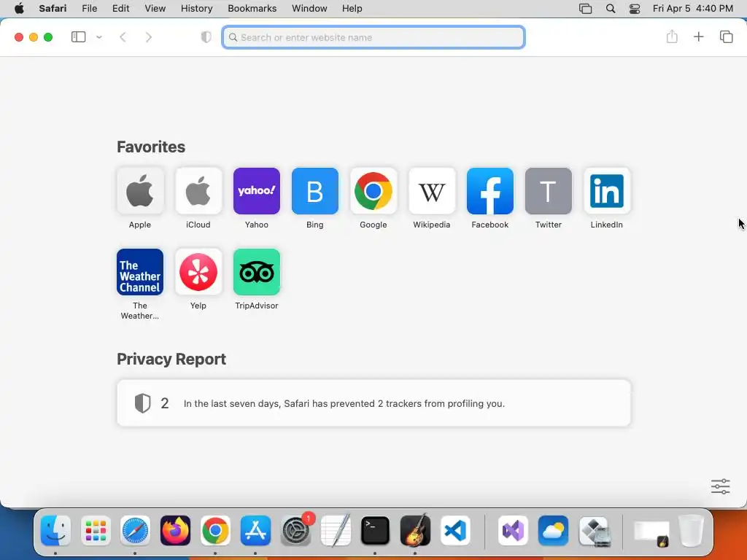The image size is (747, 560).
Task: Open the cloud weather app in Dock
Action: [x=553, y=530]
